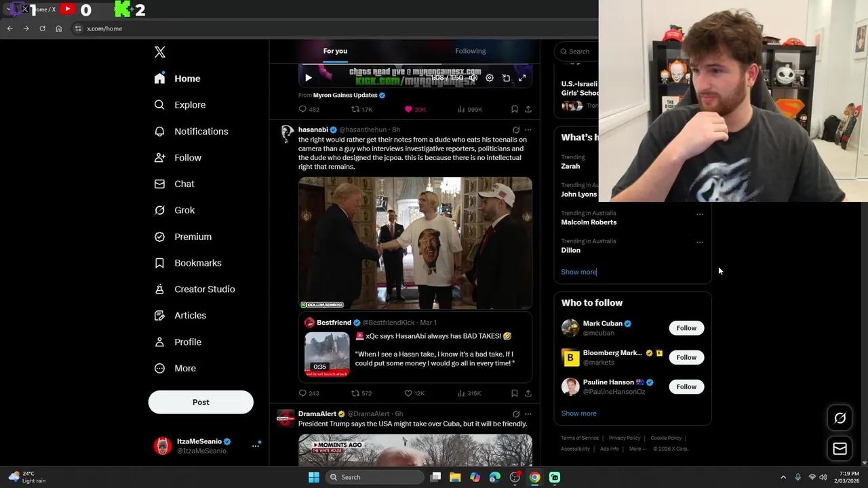The height and width of the screenshot is (488, 868).
Task: Follow Bloomberg Markets
Action: pos(686,357)
